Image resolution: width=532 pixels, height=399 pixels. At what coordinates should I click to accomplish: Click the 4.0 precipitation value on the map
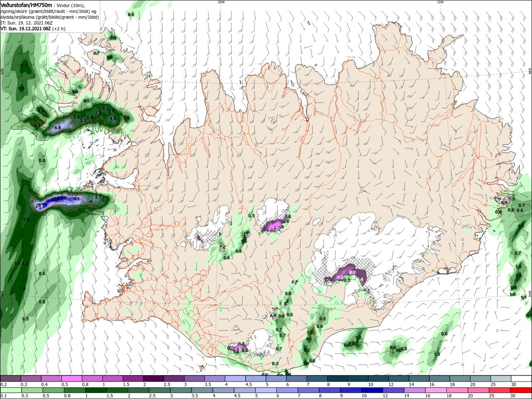tap(113, 119)
